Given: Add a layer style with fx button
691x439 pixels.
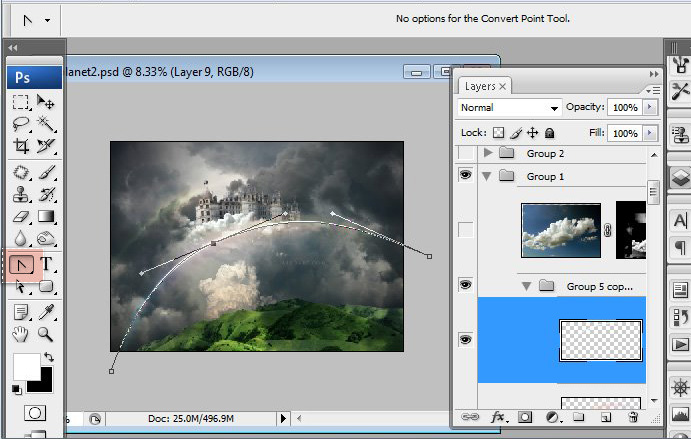Looking at the screenshot, I should tap(498, 417).
